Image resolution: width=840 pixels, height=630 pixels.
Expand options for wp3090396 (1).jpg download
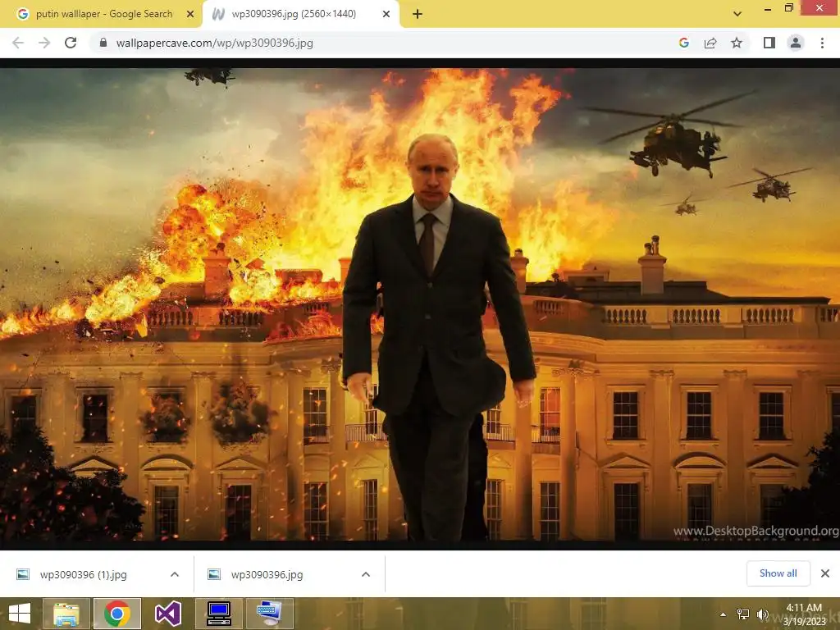pyautogui.click(x=175, y=574)
